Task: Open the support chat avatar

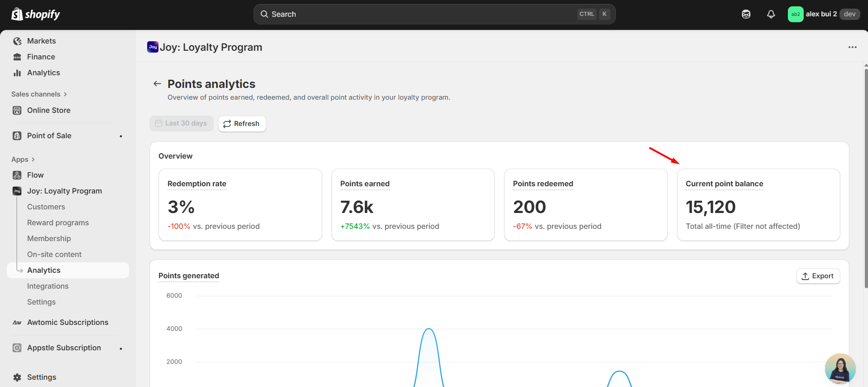Action: [x=840, y=368]
